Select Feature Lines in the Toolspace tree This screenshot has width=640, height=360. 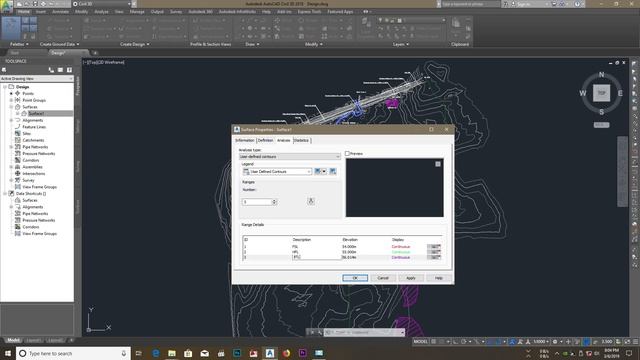click(x=34, y=127)
